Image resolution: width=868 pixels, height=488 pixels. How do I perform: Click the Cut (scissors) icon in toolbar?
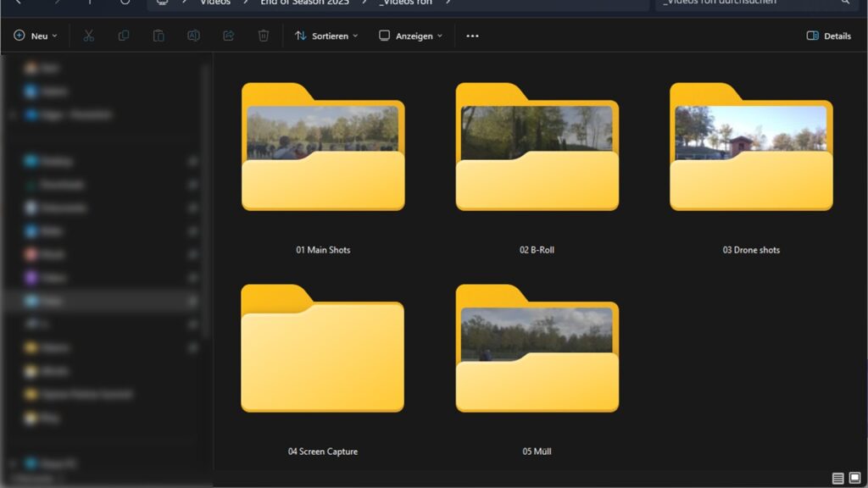(88, 36)
